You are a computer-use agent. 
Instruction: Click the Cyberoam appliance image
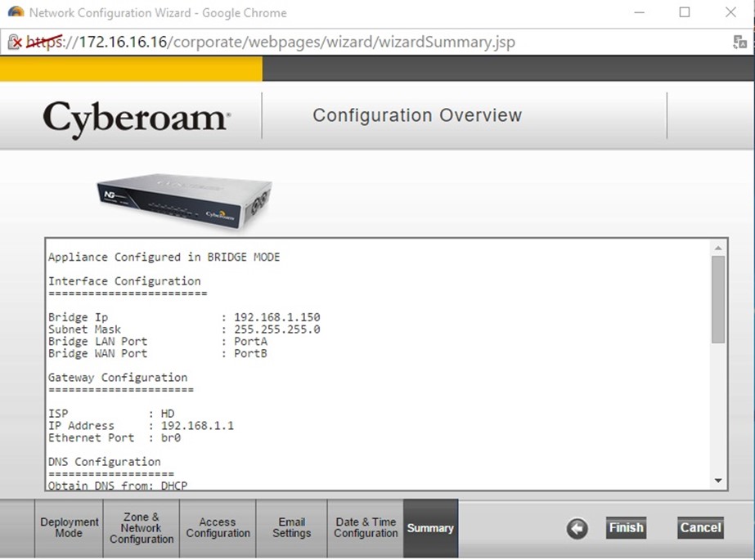tap(185, 200)
